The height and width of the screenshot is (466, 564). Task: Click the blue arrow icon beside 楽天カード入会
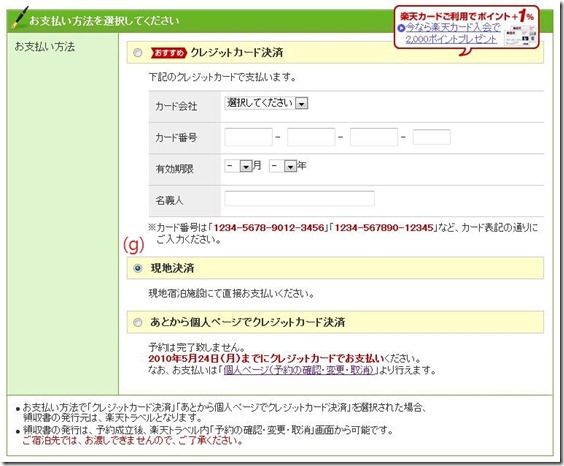tap(401, 28)
